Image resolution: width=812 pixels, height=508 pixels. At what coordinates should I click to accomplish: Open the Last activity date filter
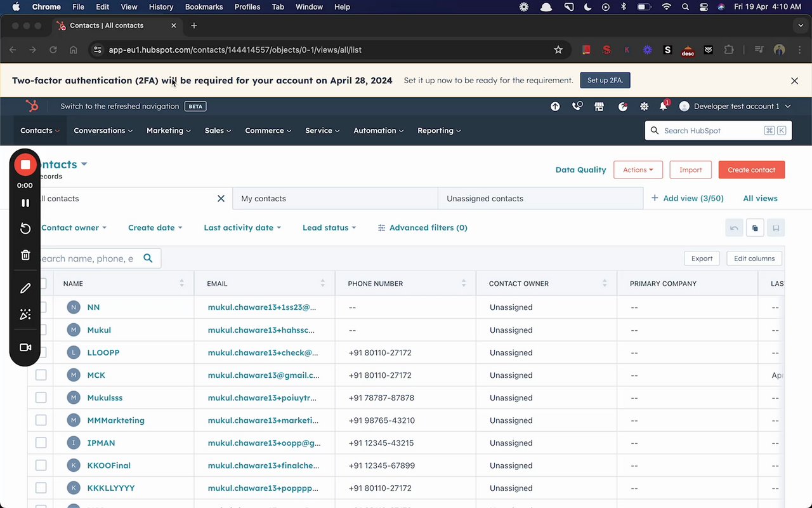(242, 228)
